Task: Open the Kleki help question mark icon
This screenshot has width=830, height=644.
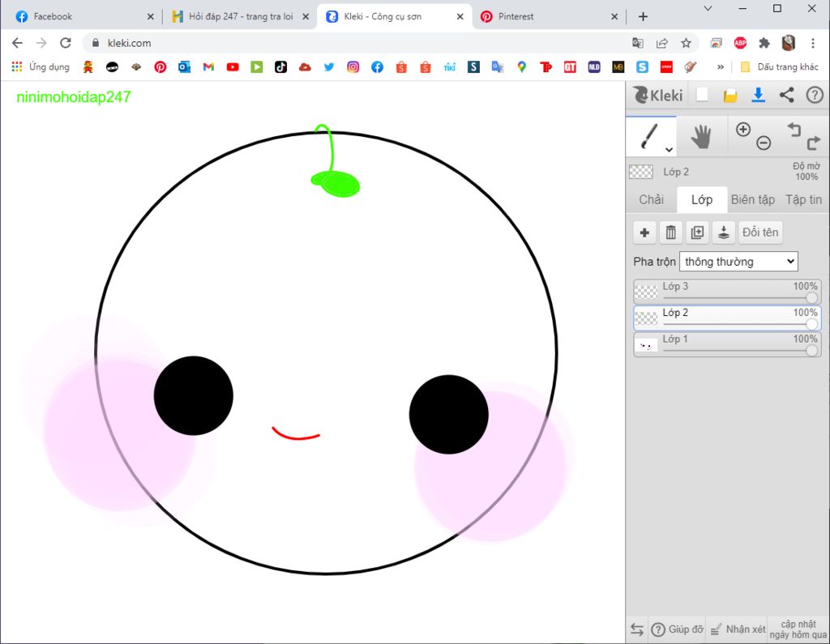Action: coord(814,95)
